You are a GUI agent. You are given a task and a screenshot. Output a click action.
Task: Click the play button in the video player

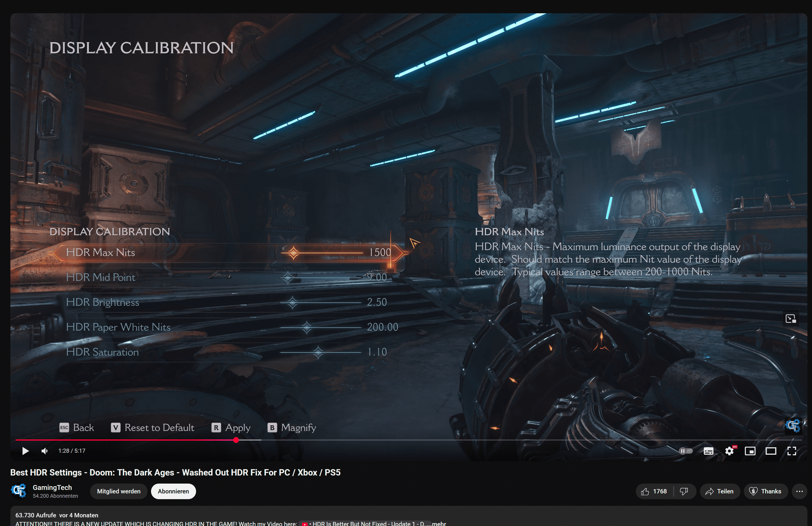click(25, 451)
